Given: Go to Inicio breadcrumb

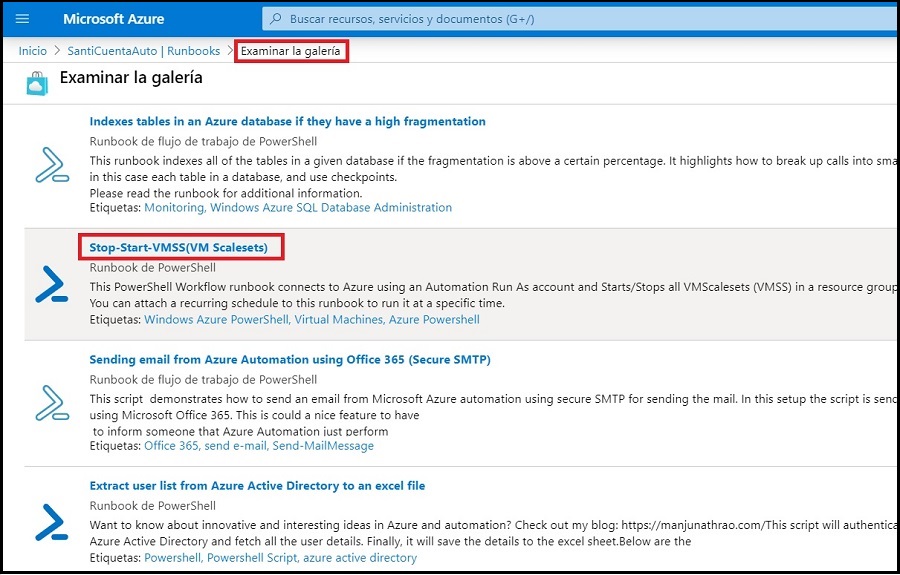Looking at the screenshot, I should 33,50.
